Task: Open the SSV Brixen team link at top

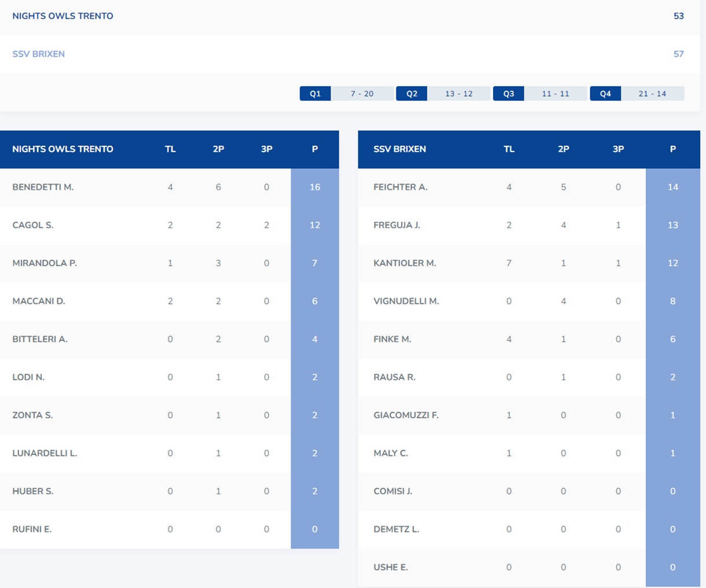Action: (38, 54)
